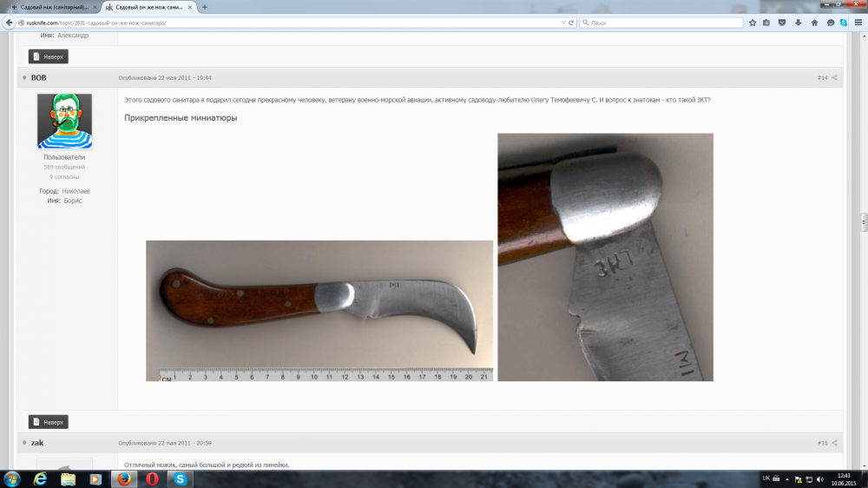Reload the page with the refresh icon
The height and width of the screenshot is (488, 868).
(x=571, y=23)
